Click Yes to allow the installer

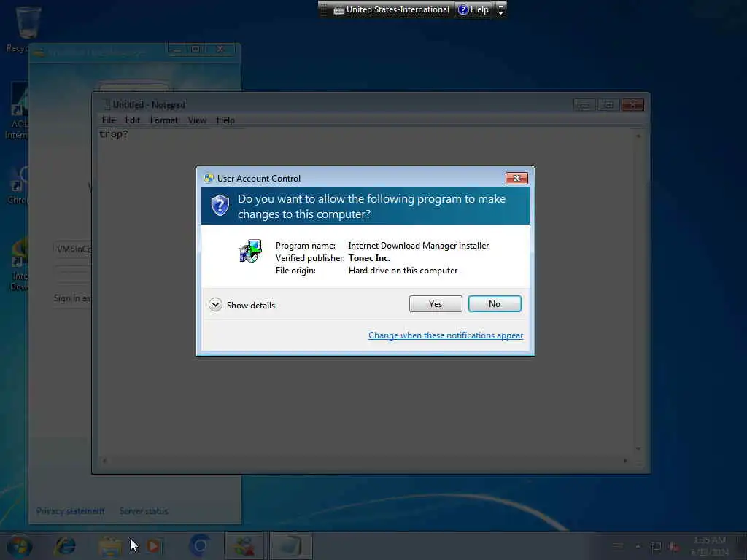coord(436,304)
